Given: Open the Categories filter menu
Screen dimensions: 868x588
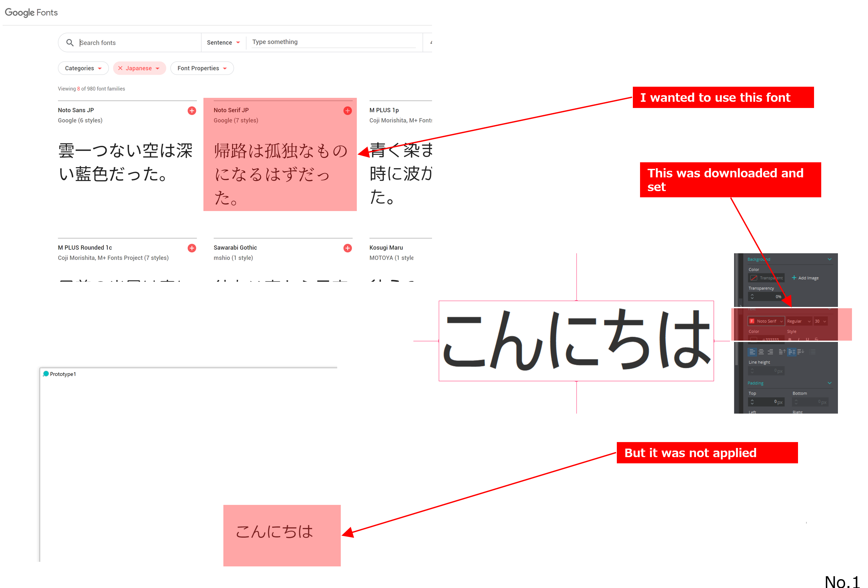Looking at the screenshot, I should pyautogui.click(x=83, y=68).
